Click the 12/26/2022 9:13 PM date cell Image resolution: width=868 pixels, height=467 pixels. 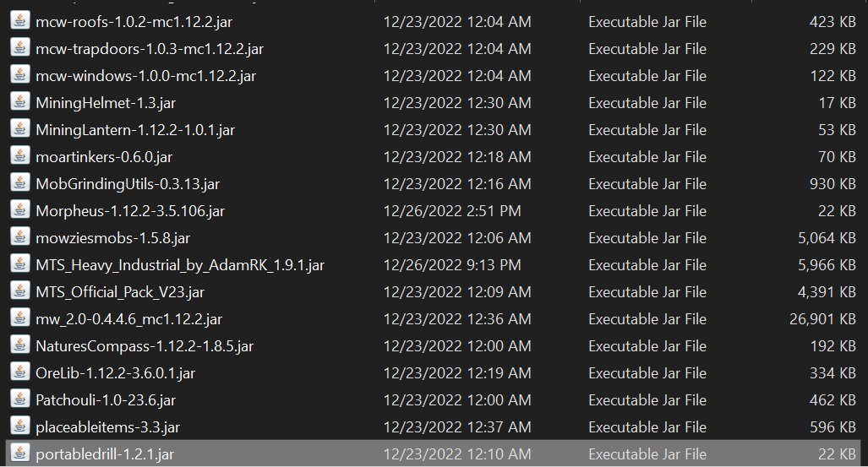452,265
